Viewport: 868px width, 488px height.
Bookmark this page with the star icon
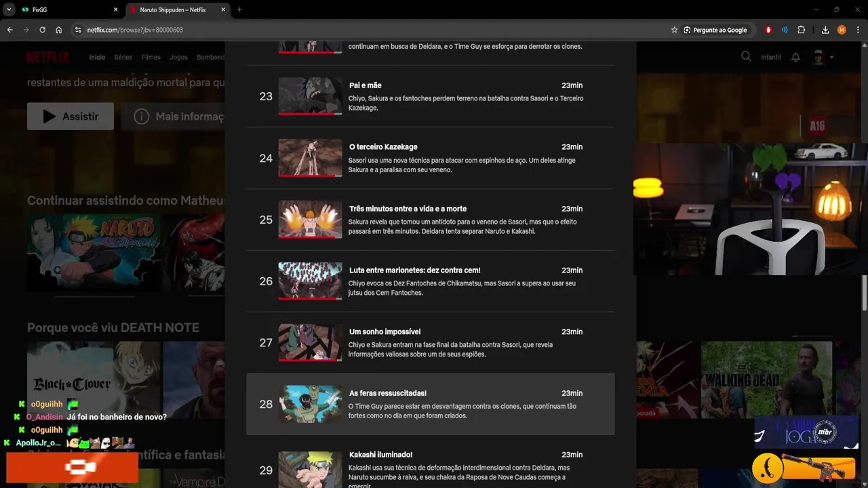(x=674, y=30)
